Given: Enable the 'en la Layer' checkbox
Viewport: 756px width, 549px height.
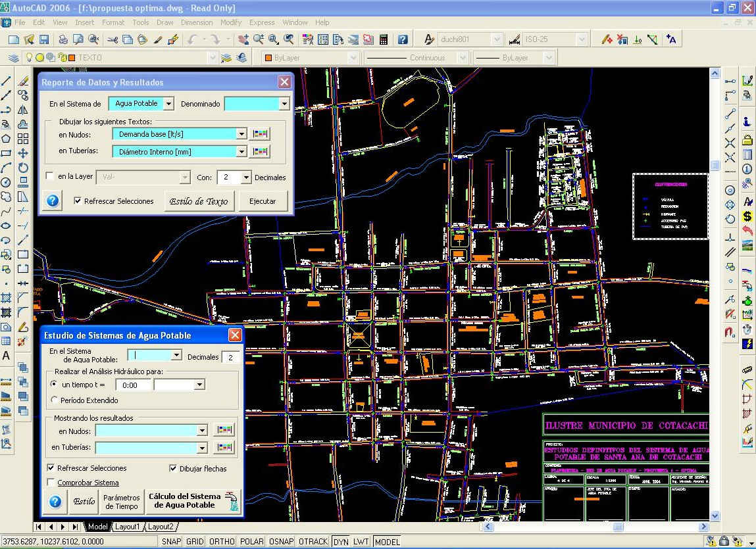Looking at the screenshot, I should [x=50, y=177].
